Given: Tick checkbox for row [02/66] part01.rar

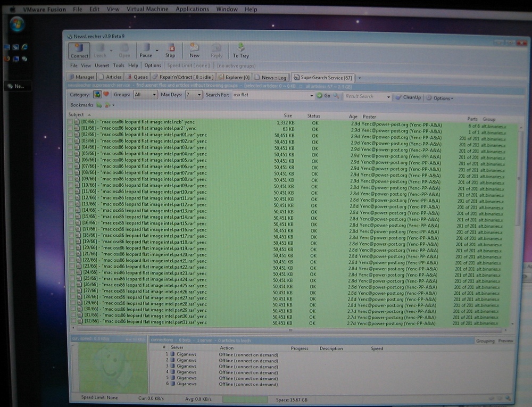Looking at the screenshot, I should tap(70, 135).
